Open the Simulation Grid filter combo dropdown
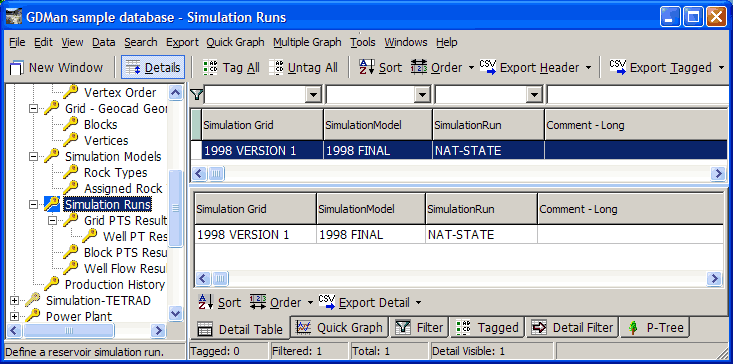733x364 pixels. tap(313, 95)
